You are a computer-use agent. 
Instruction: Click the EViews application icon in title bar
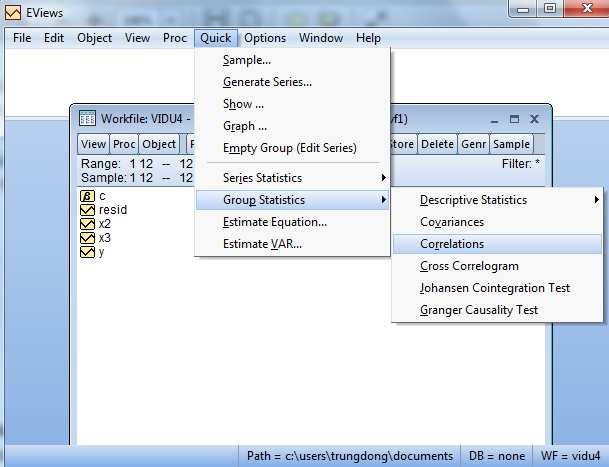coord(13,12)
